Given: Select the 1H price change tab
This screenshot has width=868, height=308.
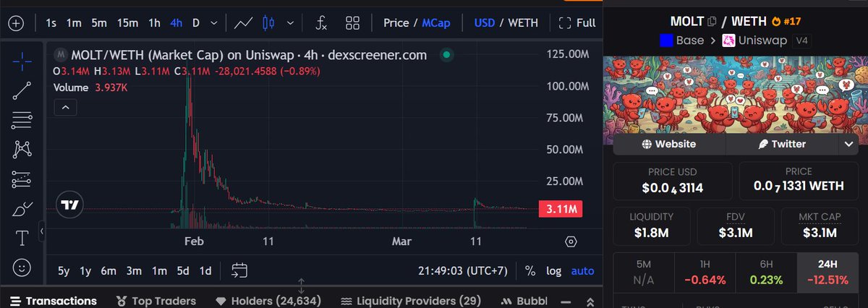Looking at the screenshot, I should pos(704,273).
